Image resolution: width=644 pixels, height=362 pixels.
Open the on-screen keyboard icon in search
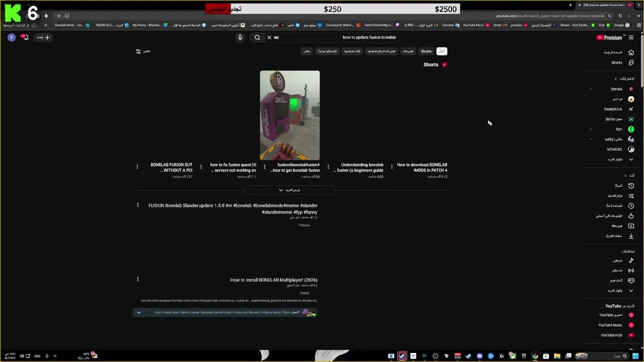click(x=276, y=37)
